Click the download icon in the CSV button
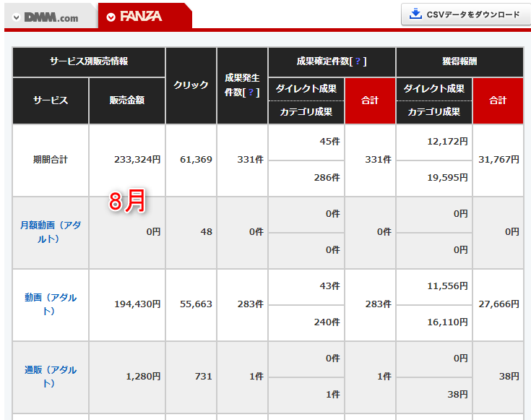The height and width of the screenshot is (420, 531). click(x=415, y=14)
